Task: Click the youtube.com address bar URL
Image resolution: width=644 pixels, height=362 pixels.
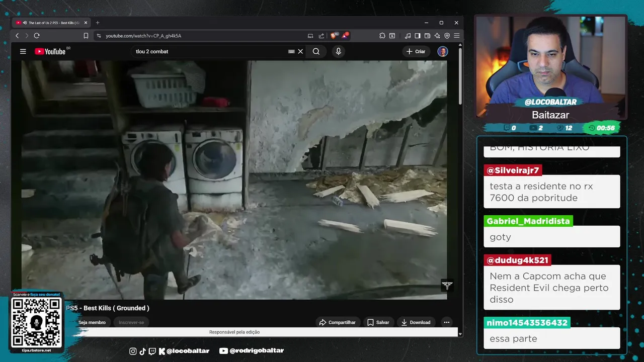Action: click(x=143, y=36)
